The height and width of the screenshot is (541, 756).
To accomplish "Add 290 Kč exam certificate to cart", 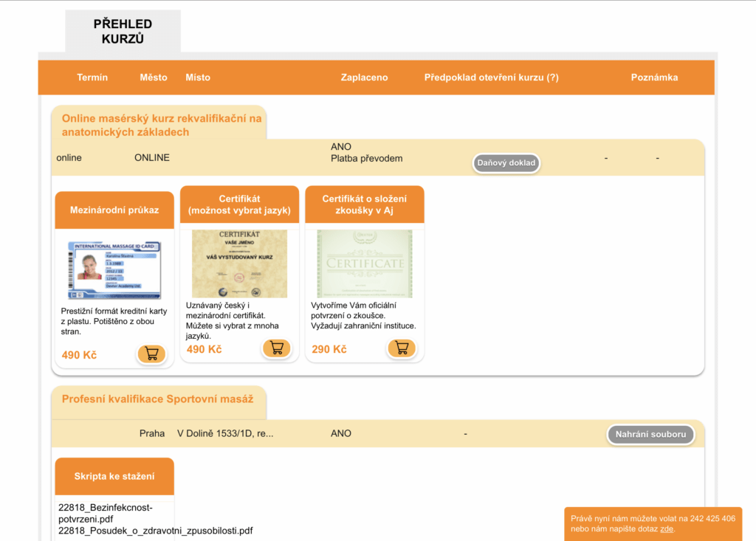I will [x=402, y=348].
